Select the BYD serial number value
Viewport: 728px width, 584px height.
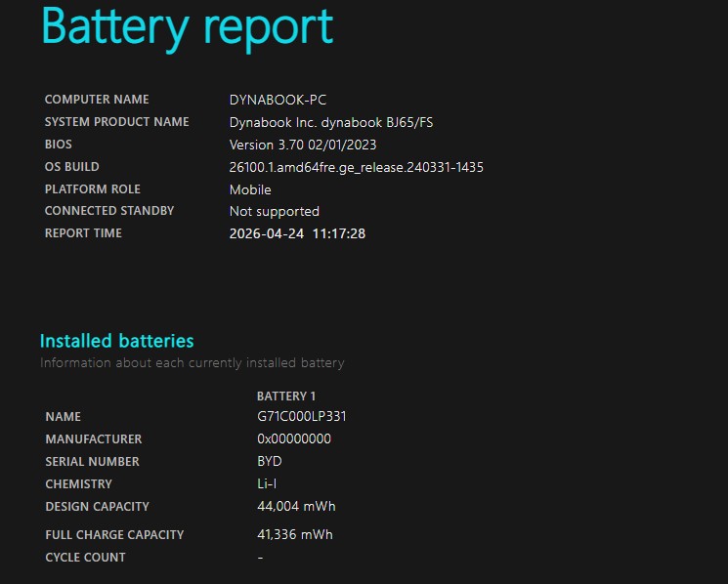tap(269, 462)
